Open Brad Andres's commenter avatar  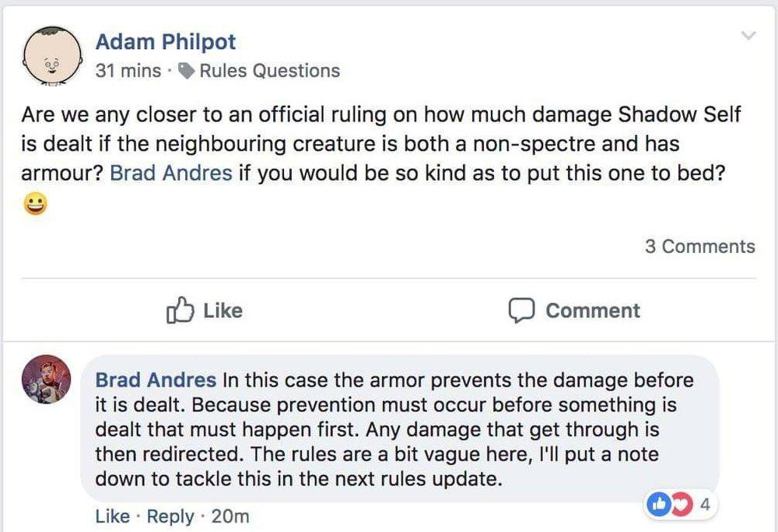[x=47, y=380]
